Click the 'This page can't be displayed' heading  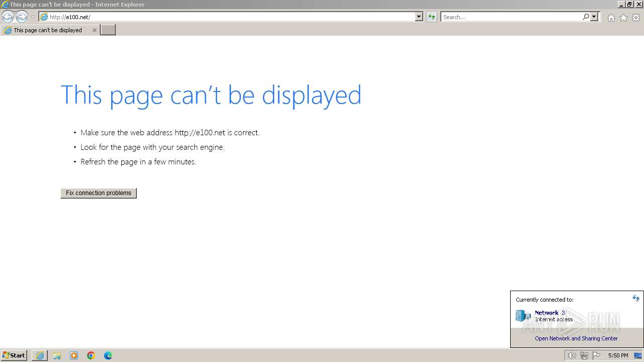(x=211, y=95)
